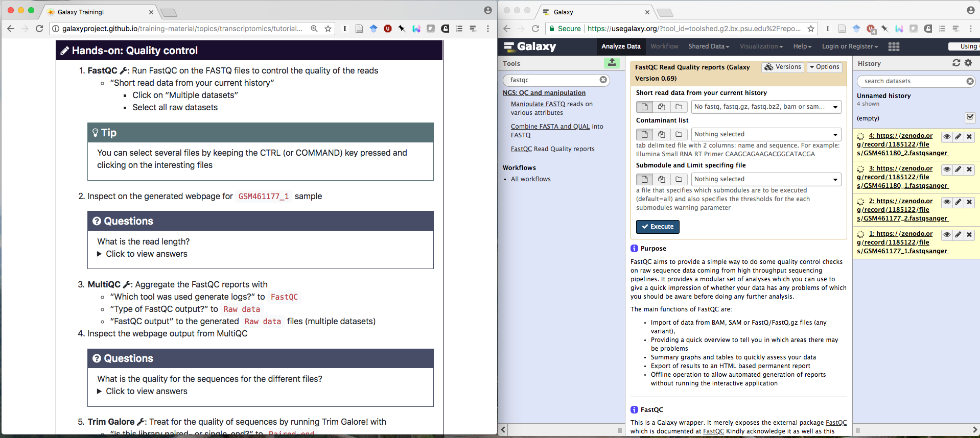Delete dataset 1 with the X icon
The width and height of the screenshot is (980, 438).
pyautogui.click(x=969, y=235)
